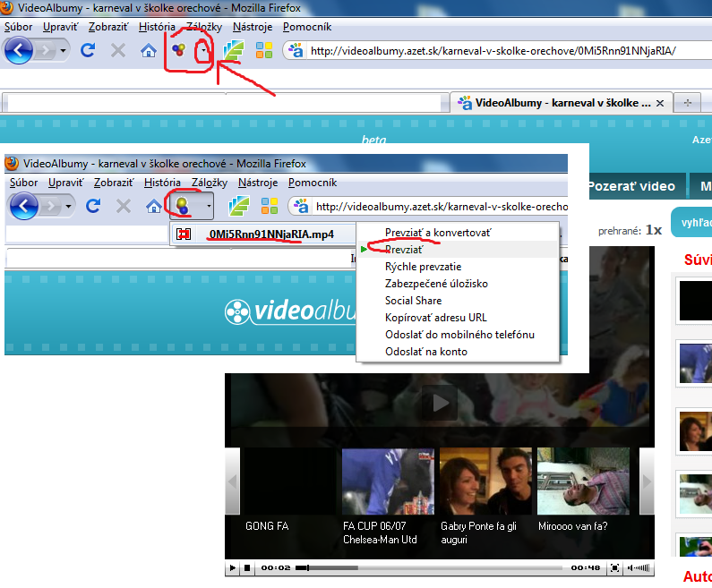
Task: Choose Prevziať from context menu
Action: pos(458,250)
